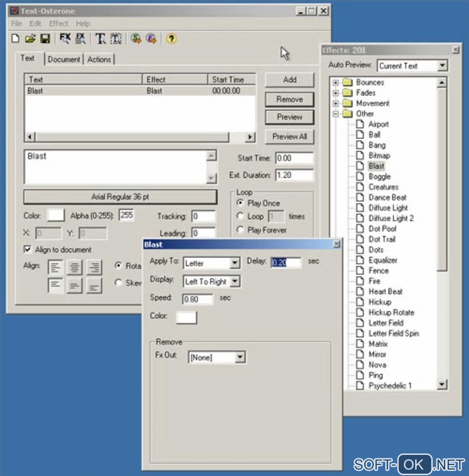
Task: Select the Loop times radio button
Action: [240, 216]
